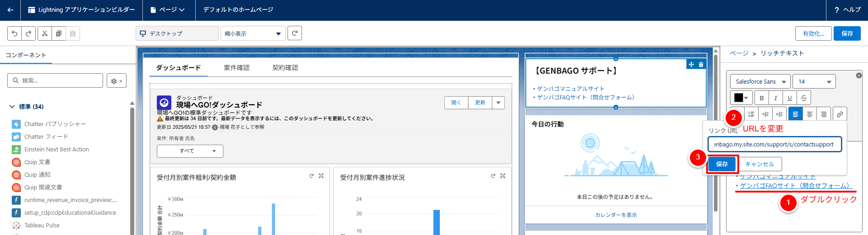Select the コンポーネント tab
868x235 pixels.
pyautogui.click(x=26, y=55)
